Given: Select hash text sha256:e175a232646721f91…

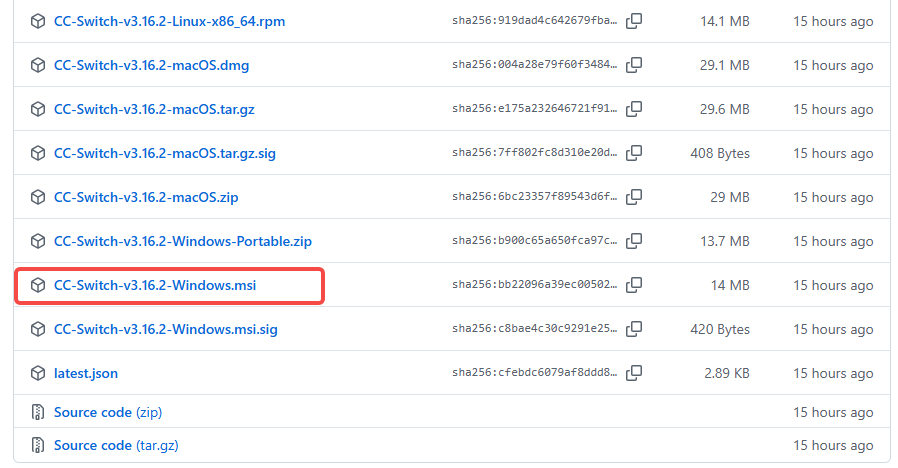Looking at the screenshot, I should [534, 108].
